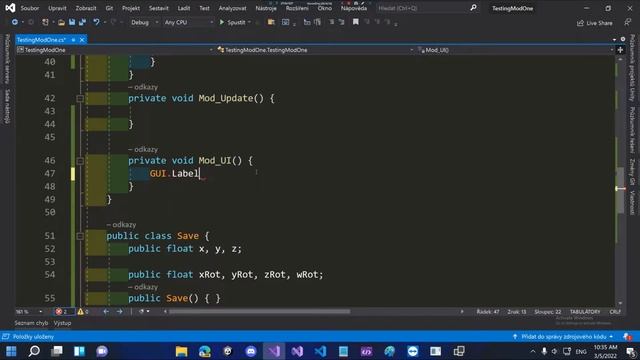Screen dimensions: 640x360
Task: Open the Nástroje menu
Action: [x=266, y=8]
